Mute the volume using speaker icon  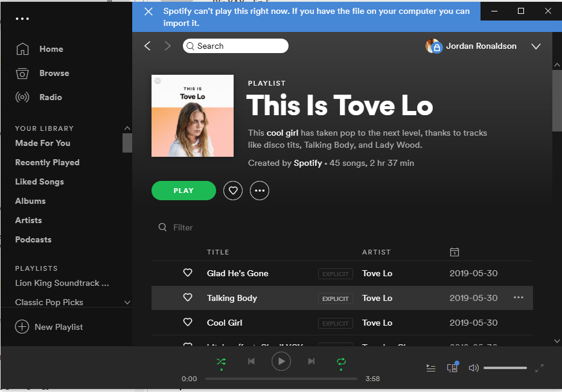(473, 368)
